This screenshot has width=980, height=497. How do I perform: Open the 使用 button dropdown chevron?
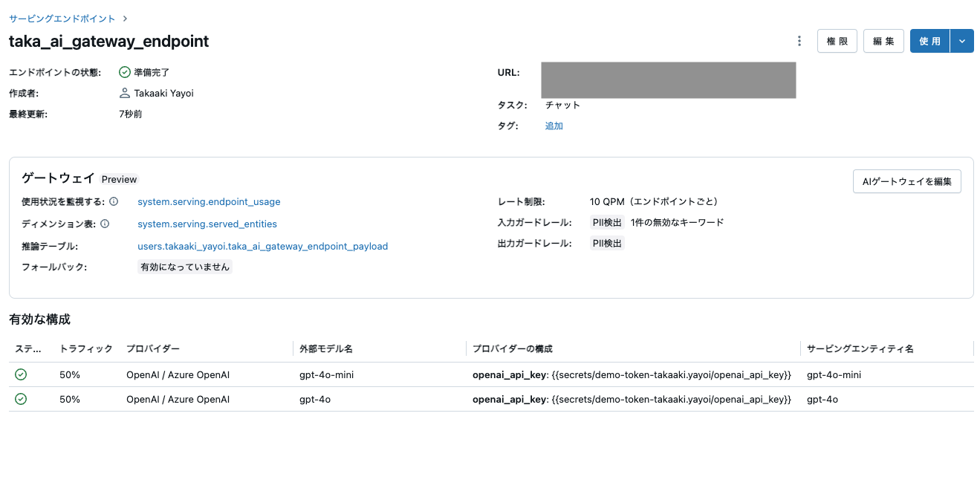[x=962, y=41]
